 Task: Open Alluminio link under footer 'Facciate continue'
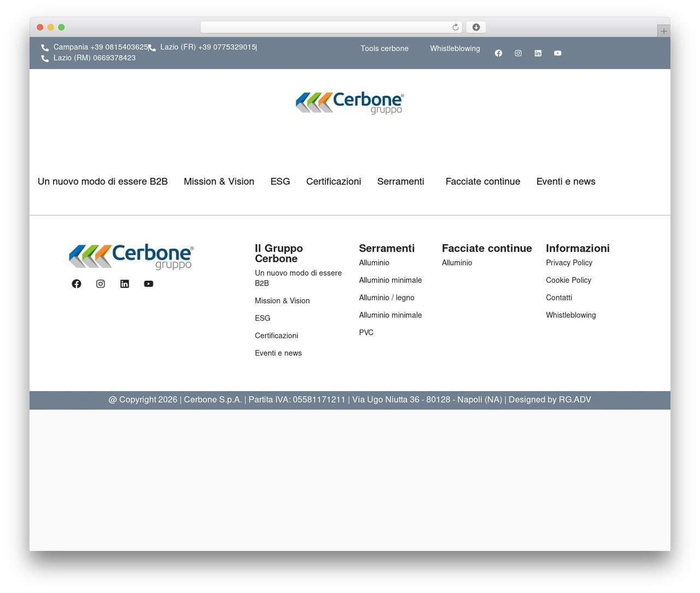[x=457, y=263]
